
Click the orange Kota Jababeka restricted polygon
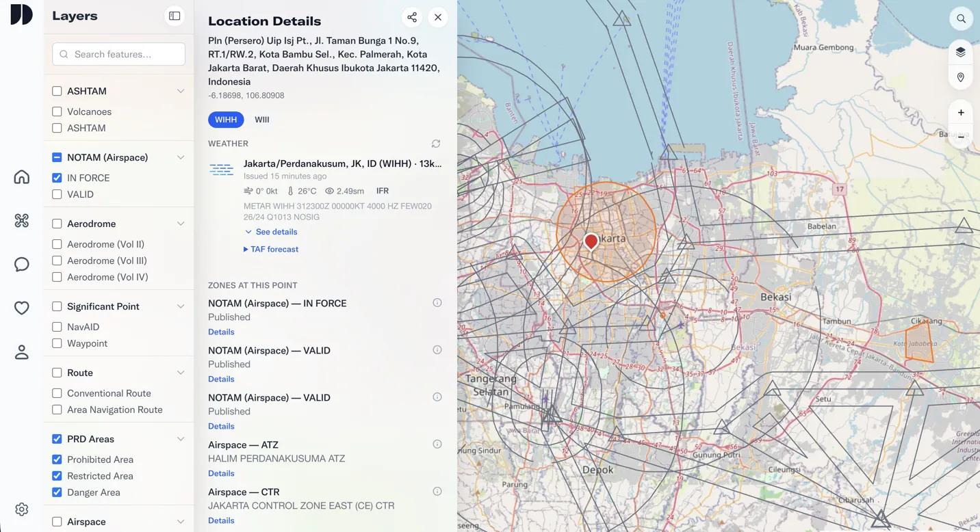pos(919,342)
